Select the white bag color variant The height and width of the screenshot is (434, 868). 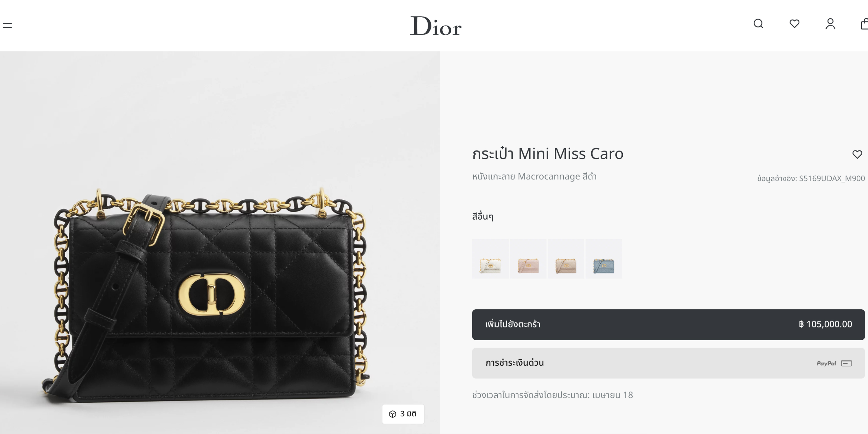(490, 259)
